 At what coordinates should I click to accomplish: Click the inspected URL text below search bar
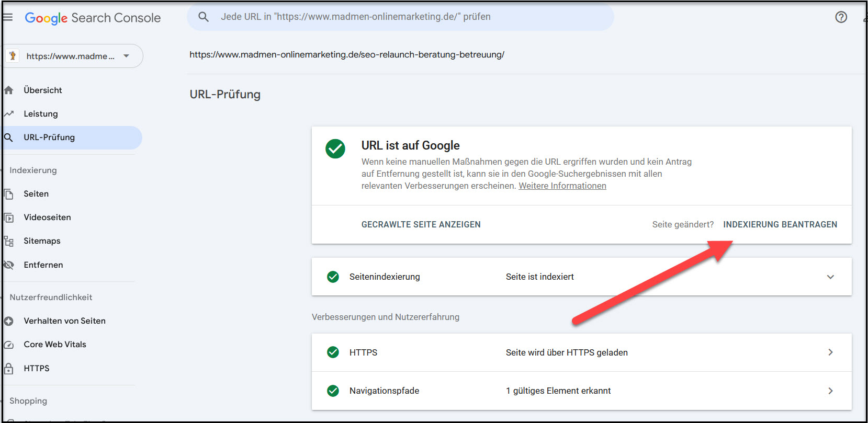click(347, 54)
